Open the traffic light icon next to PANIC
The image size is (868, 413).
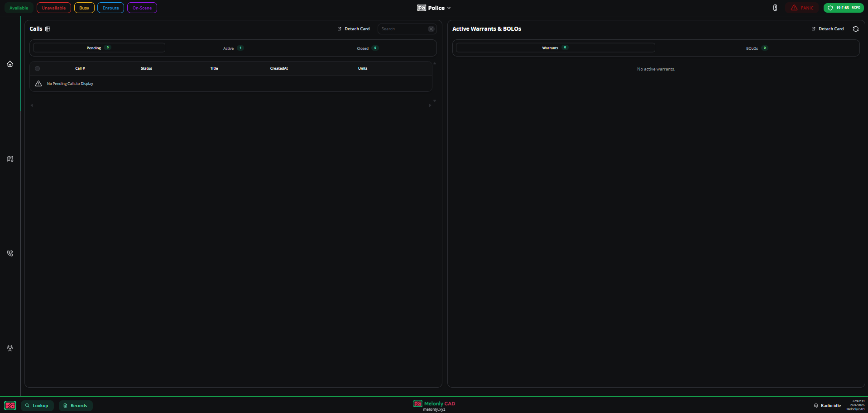coord(775,8)
